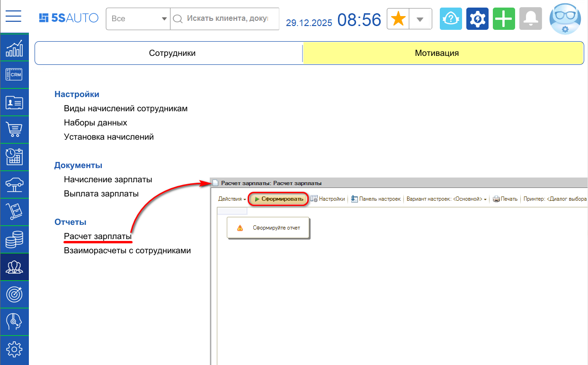Open the car lift service icon
This screenshot has height=365, width=588.
14,184
